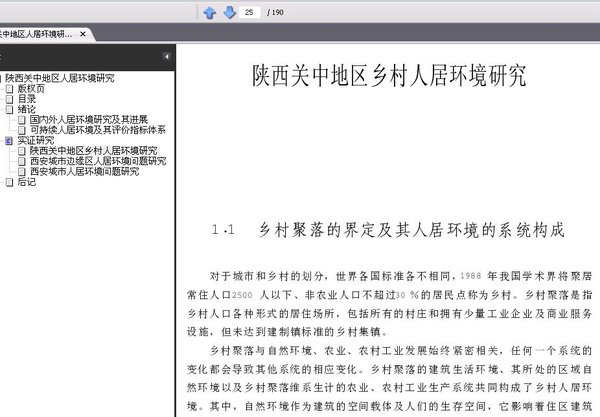Click highlighted page icon beside 实证研究
This screenshot has width=600, height=417.
(x=9, y=141)
